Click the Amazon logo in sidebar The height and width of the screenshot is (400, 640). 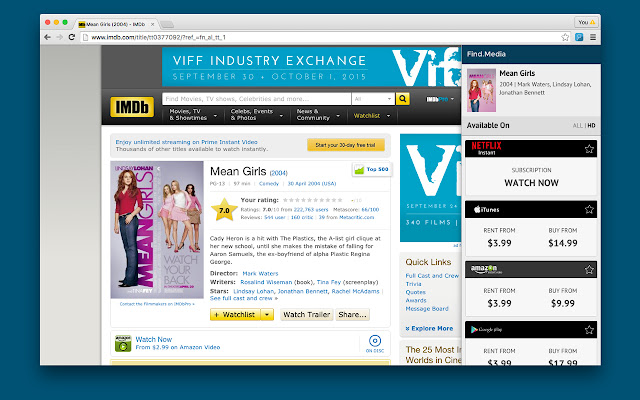click(486, 269)
